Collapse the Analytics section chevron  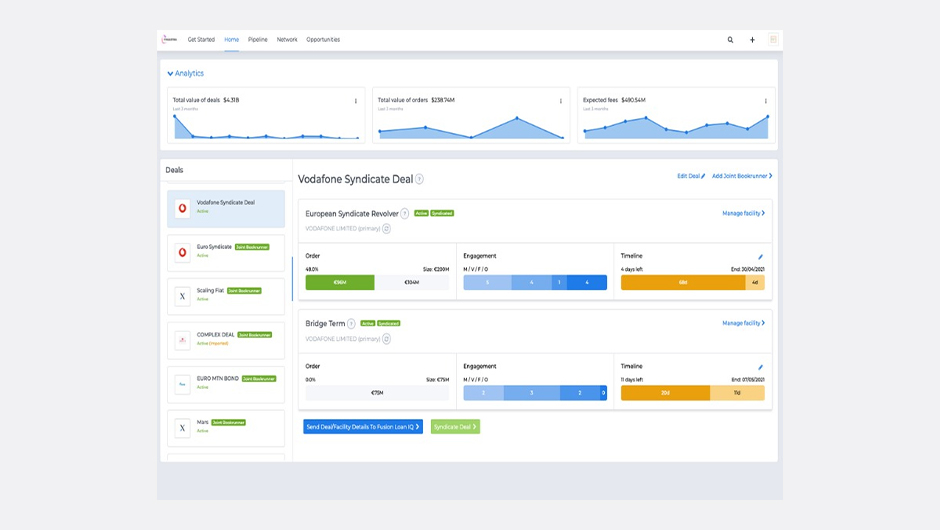pyautogui.click(x=170, y=74)
